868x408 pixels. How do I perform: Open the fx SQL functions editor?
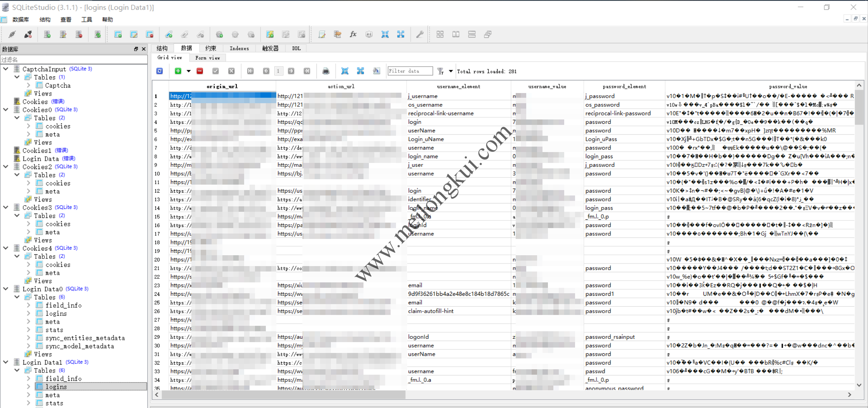point(353,34)
